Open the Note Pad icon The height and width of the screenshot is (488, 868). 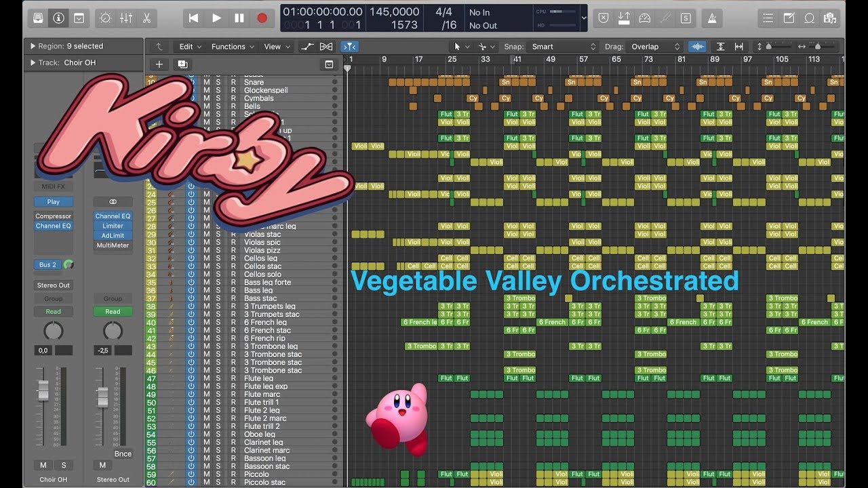789,18
